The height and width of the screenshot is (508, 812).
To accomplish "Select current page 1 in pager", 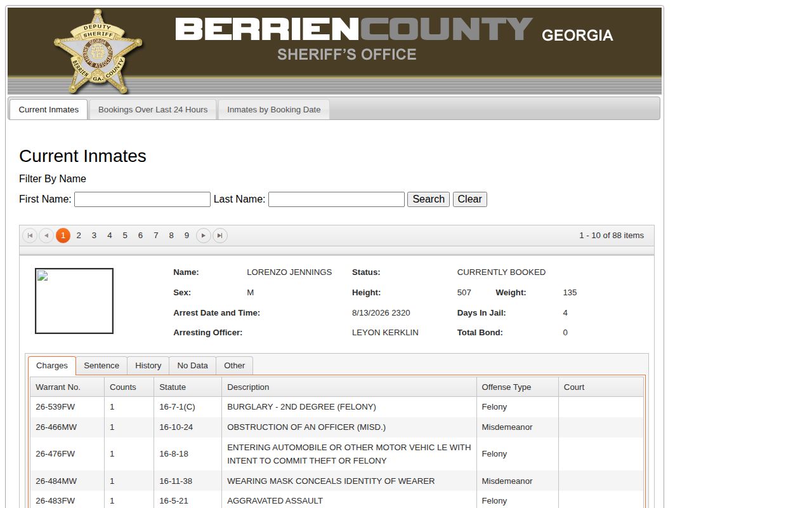I will [x=63, y=236].
